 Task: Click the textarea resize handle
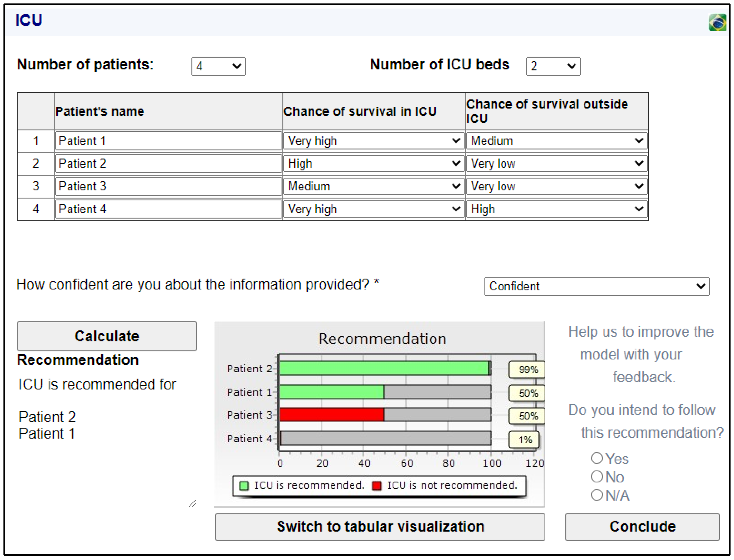(x=192, y=503)
